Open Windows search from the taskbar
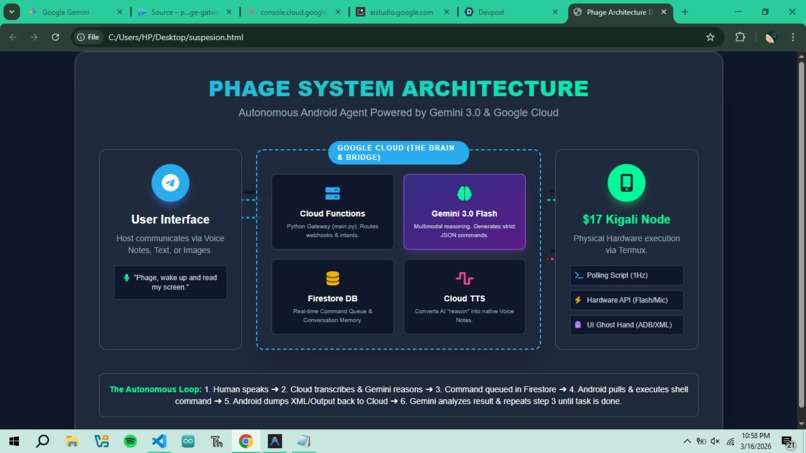 click(43, 441)
